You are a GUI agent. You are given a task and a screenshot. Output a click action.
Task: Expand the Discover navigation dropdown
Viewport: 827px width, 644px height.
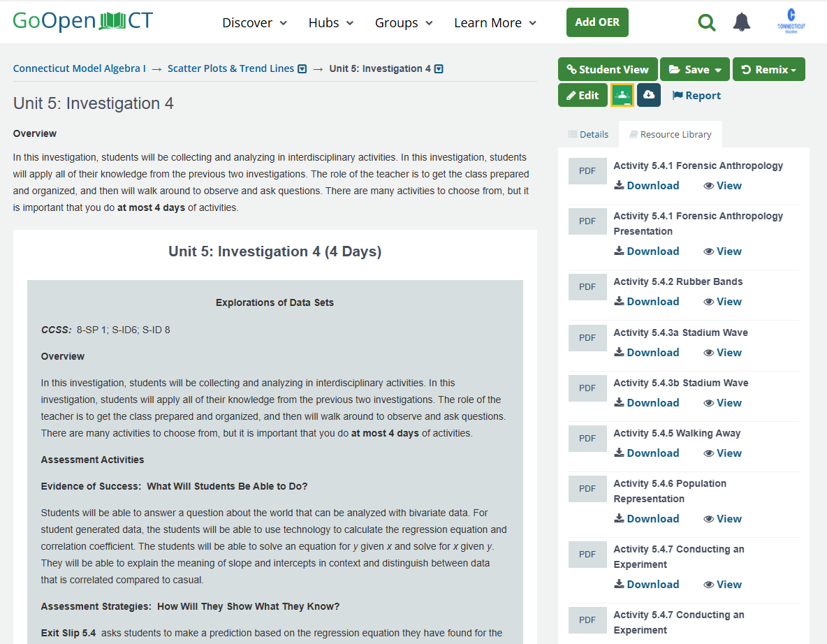point(254,23)
